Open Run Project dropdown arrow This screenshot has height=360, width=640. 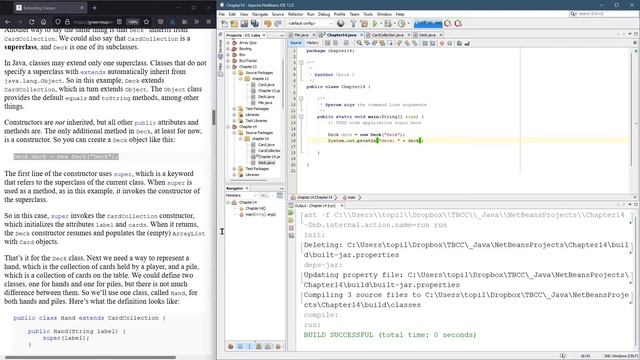(x=380, y=24)
